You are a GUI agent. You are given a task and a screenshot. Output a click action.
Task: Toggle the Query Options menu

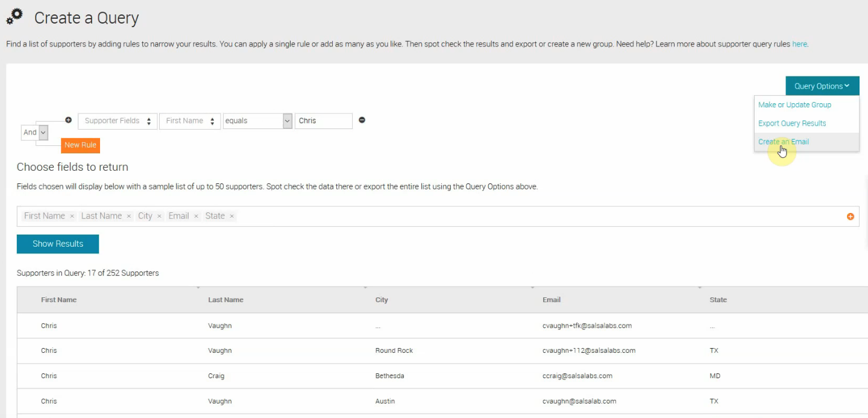pyautogui.click(x=822, y=86)
